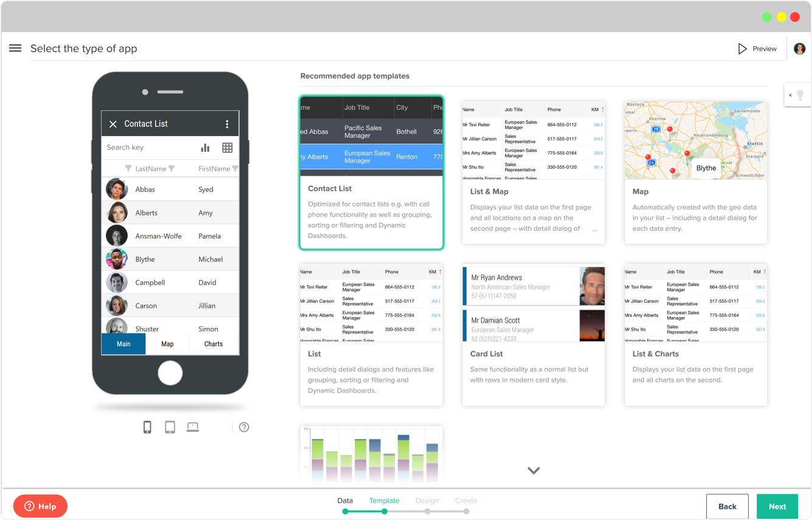Click Ansman-Wolfe's avatar photo
The image size is (812, 520).
117,236
